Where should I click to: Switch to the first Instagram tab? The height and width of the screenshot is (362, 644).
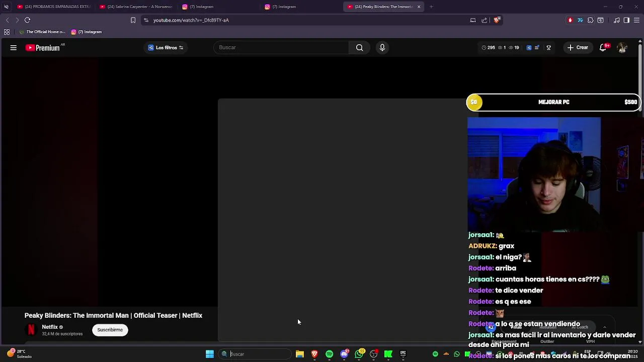tap(219, 7)
